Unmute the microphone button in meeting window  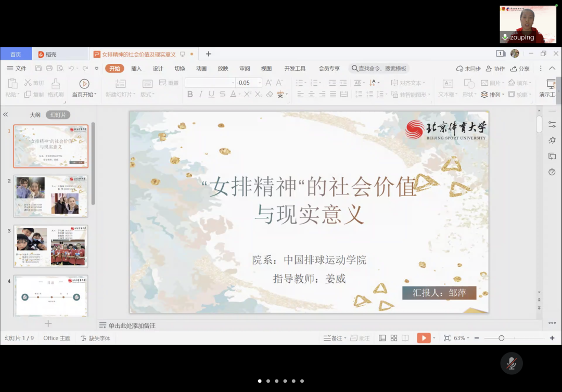(x=511, y=363)
